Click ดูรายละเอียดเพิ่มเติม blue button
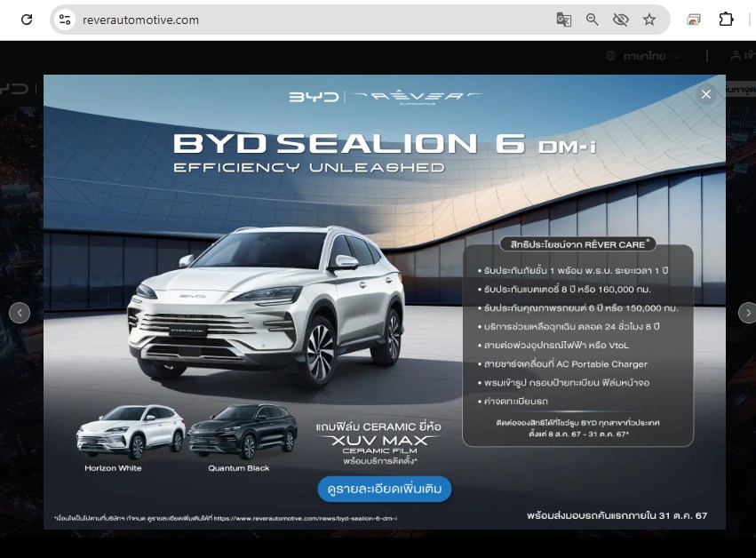The image size is (756, 558). 385,489
